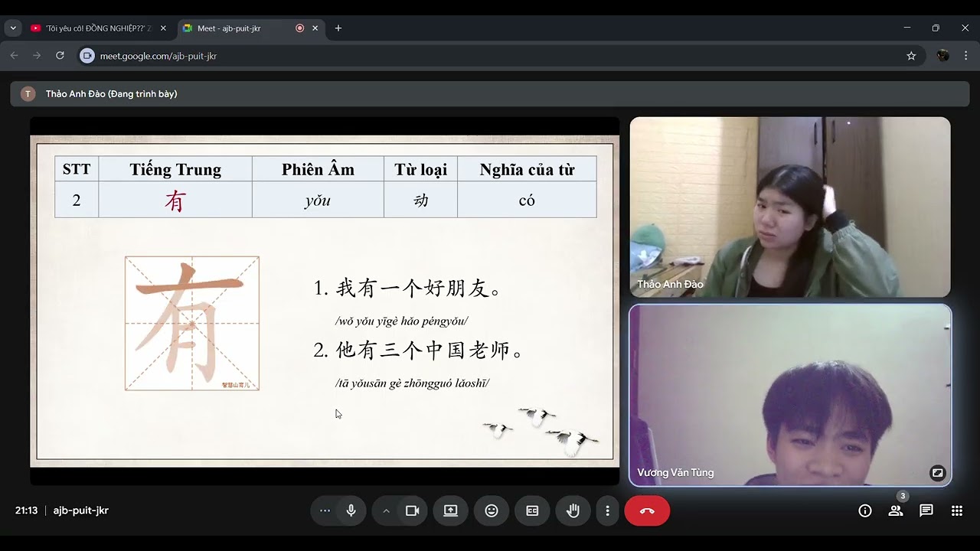Viewport: 980px width, 551px height.
Task: Click picture-in-picture icon on Vương Văn Tùng tile
Action: [937, 472]
